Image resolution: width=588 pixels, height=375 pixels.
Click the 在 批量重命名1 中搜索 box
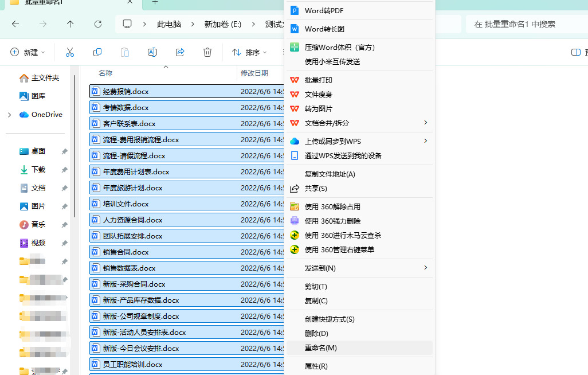(527, 24)
